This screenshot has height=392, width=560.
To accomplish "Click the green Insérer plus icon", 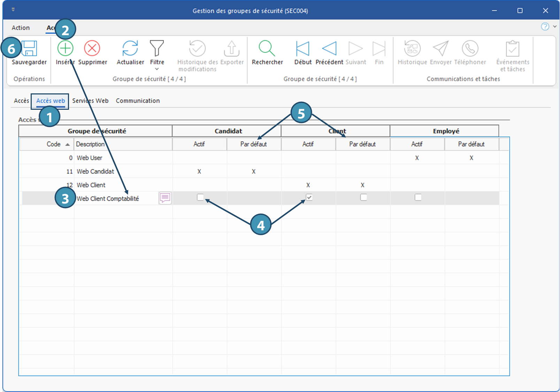I will coord(65,48).
